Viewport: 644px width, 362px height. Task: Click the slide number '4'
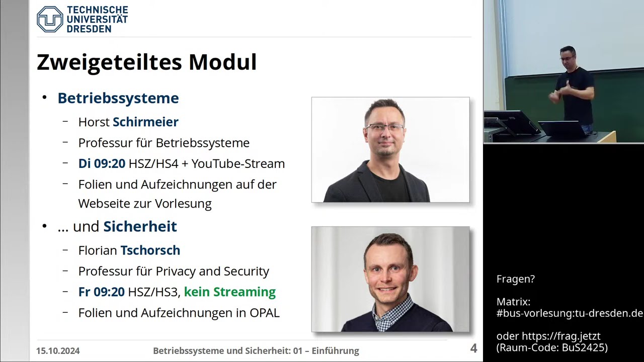click(473, 348)
